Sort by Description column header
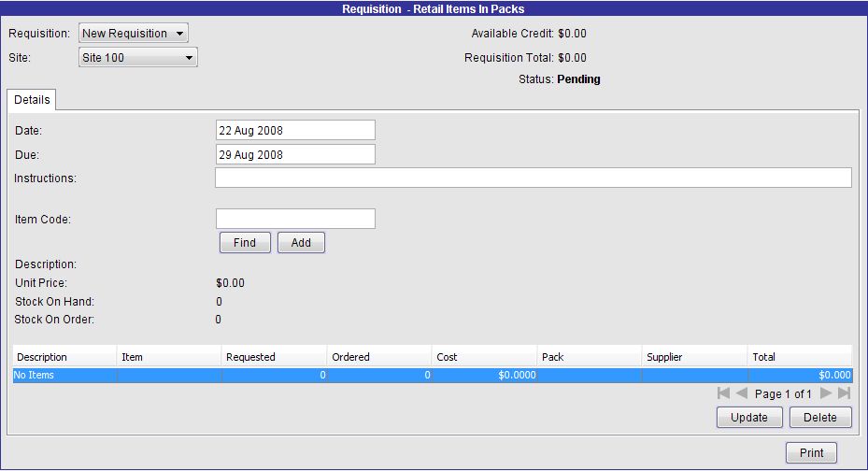 tap(64, 357)
